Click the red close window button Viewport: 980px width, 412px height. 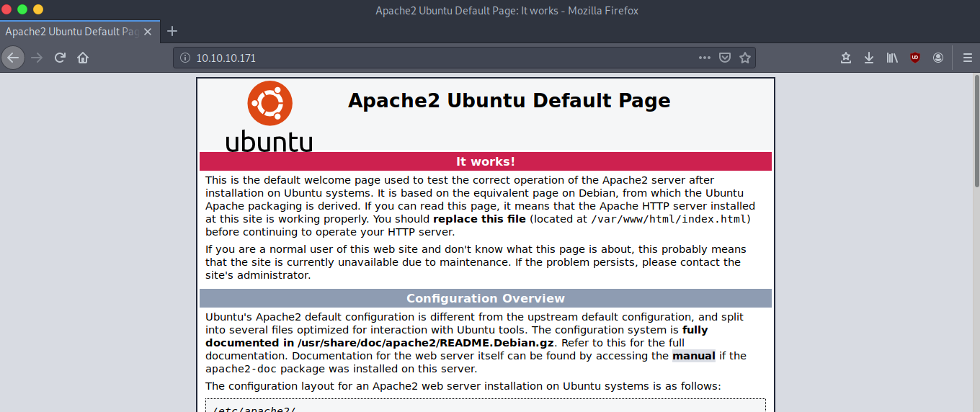7,9
